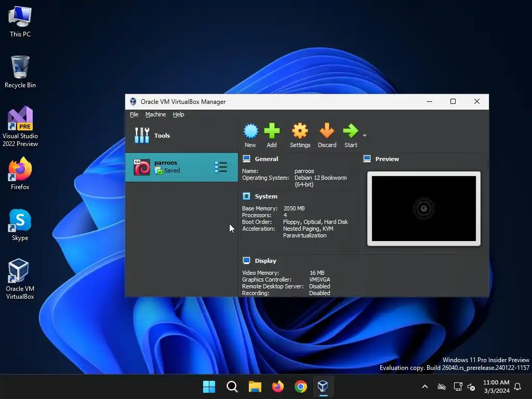Start the VM with green arrow
532x399 pixels.
[x=351, y=131]
